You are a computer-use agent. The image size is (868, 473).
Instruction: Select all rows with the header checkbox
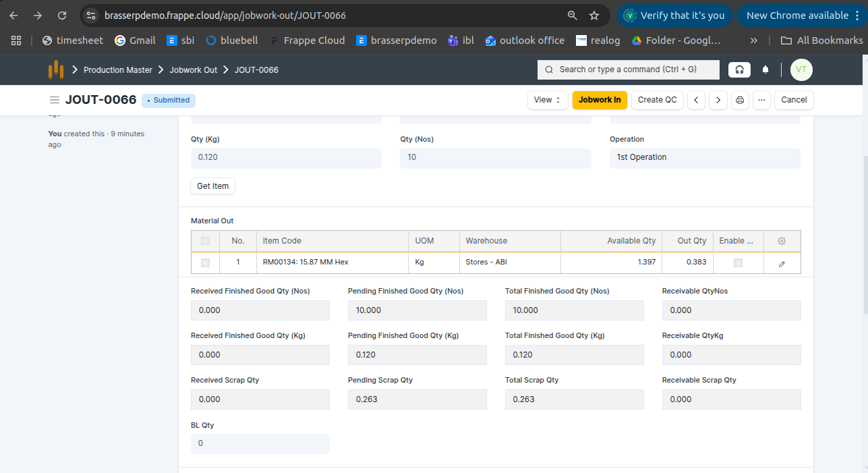pyautogui.click(x=206, y=241)
